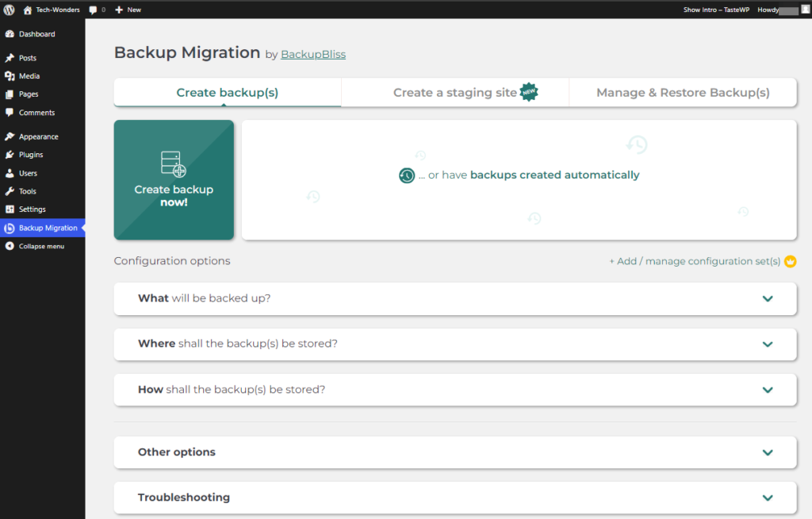Open the BackupBliss link
The width and height of the screenshot is (812, 519).
point(313,55)
